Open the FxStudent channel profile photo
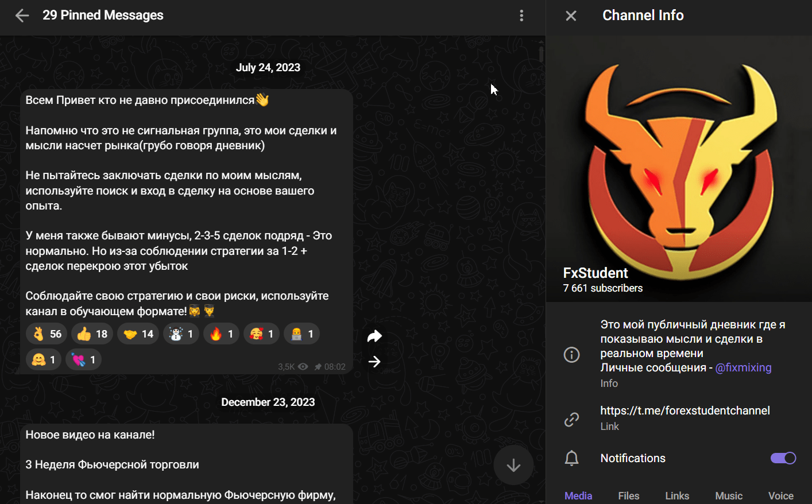812x504 pixels. pos(679,169)
